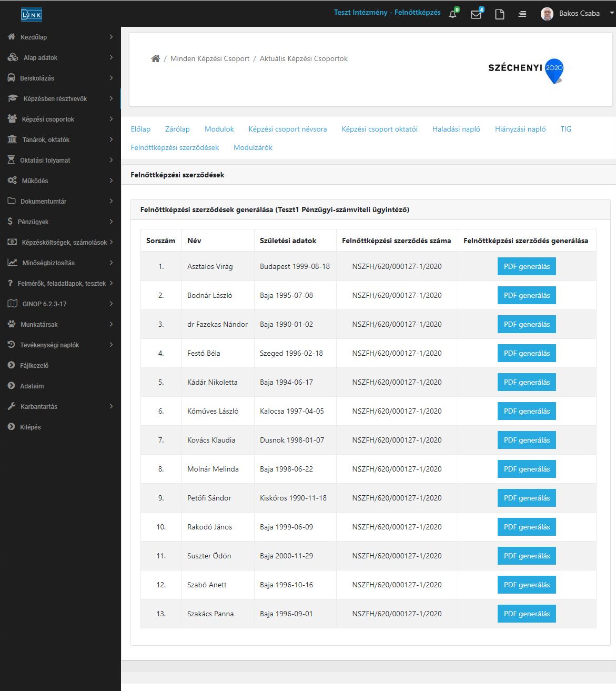The height and width of the screenshot is (691, 616).
Task: Click the Képzésköltségek money icon
Action: (12, 242)
